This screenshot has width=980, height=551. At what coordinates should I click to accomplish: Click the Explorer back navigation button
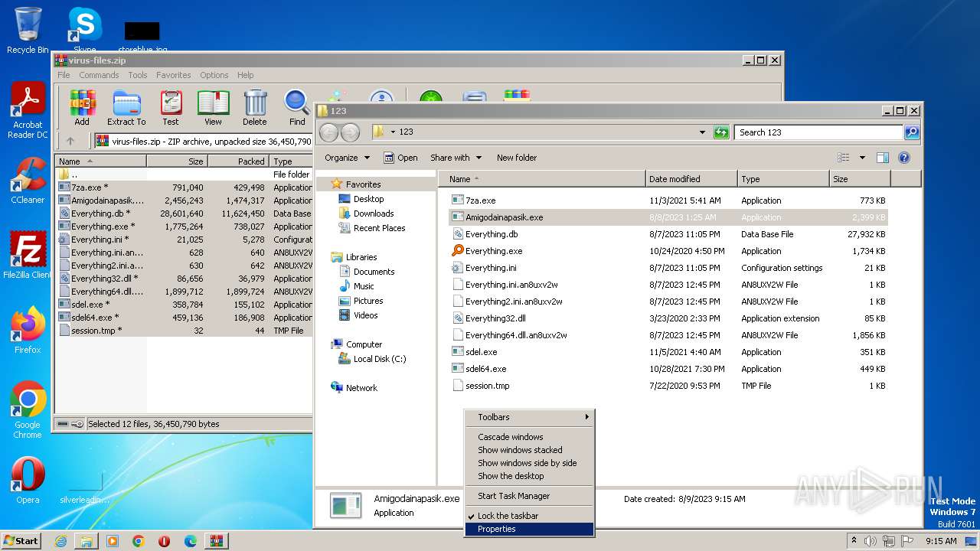pyautogui.click(x=328, y=132)
